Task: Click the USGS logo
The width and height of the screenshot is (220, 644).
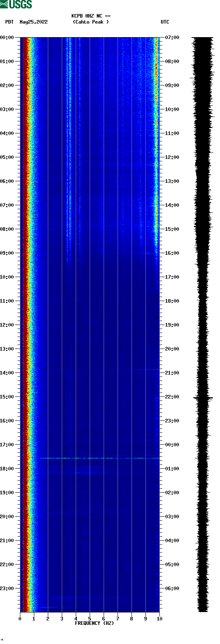Action: 16,4
